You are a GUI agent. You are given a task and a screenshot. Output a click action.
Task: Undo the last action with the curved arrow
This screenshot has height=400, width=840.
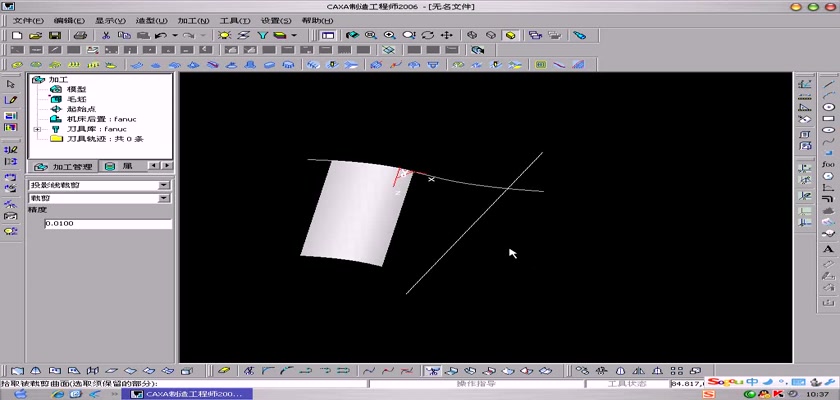[161, 35]
